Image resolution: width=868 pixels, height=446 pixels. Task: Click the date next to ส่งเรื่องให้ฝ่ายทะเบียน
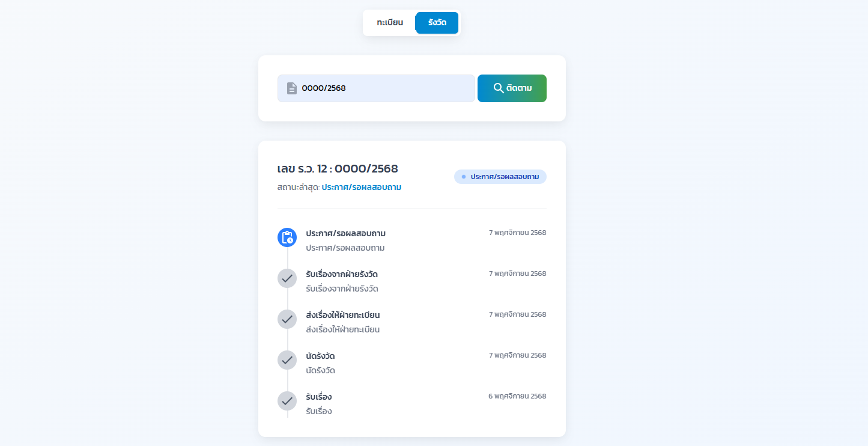pyautogui.click(x=517, y=314)
